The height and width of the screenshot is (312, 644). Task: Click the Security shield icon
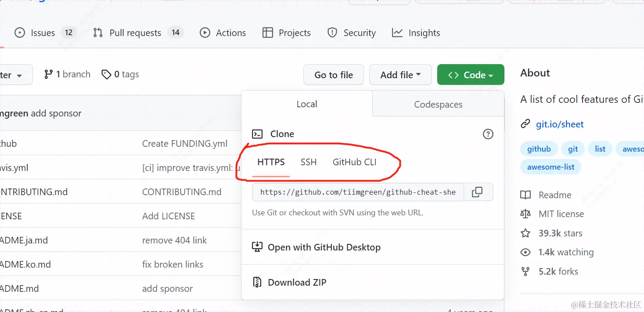(332, 33)
